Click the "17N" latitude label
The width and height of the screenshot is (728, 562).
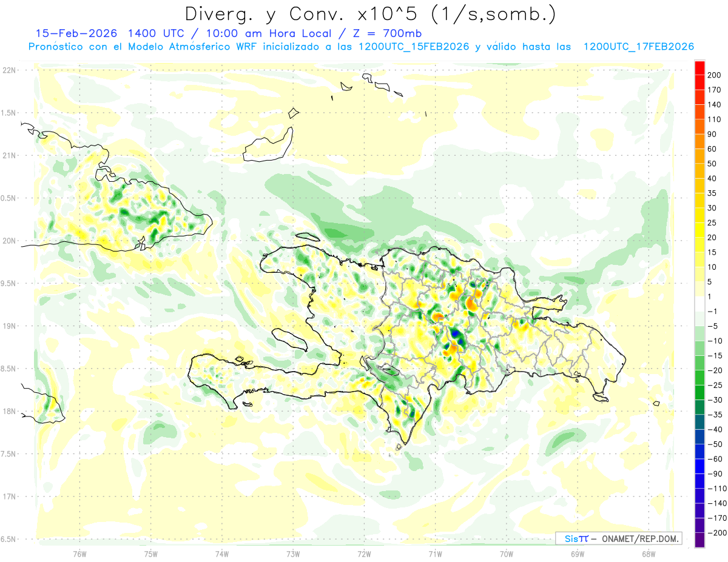click(x=10, y=497)
